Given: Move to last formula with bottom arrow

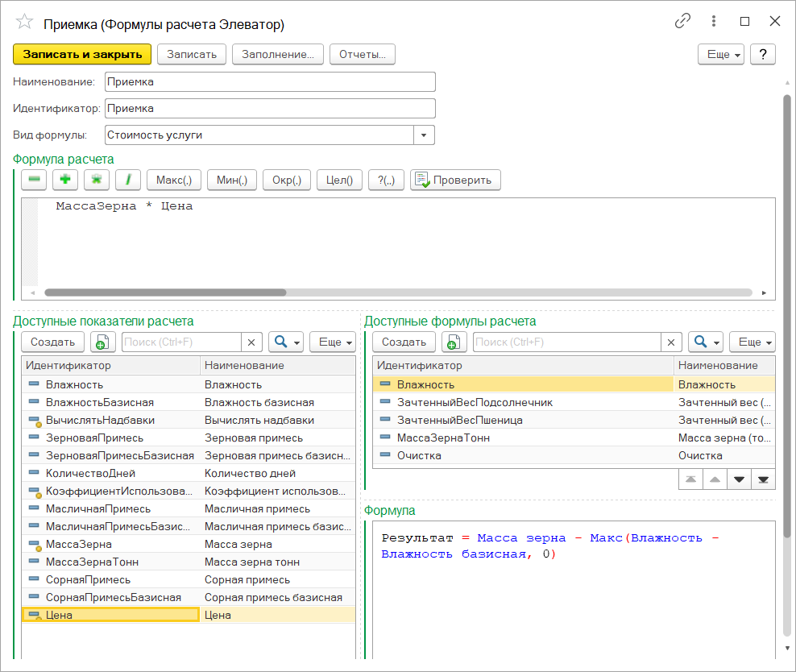Looking at the screenshot, I should (763, 479).
